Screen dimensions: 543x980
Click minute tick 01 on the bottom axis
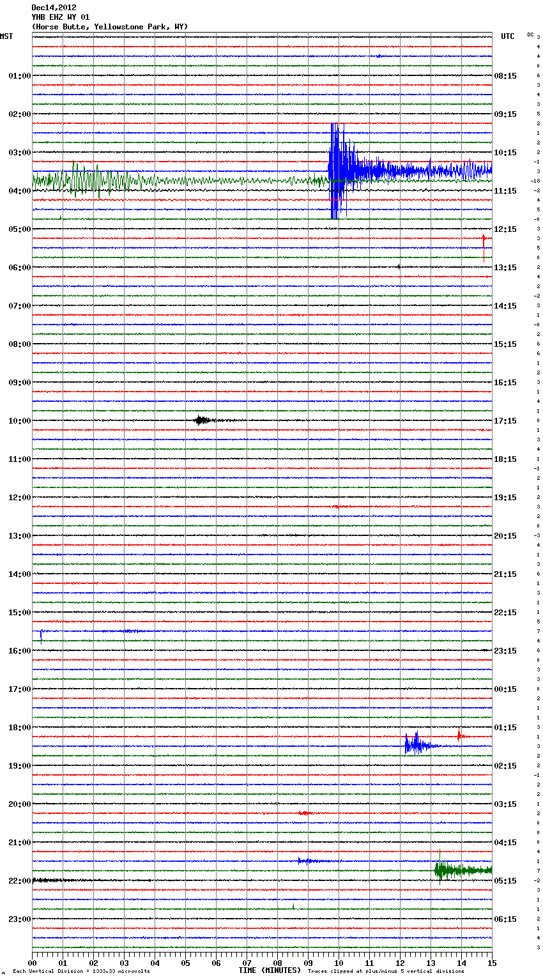63,963
